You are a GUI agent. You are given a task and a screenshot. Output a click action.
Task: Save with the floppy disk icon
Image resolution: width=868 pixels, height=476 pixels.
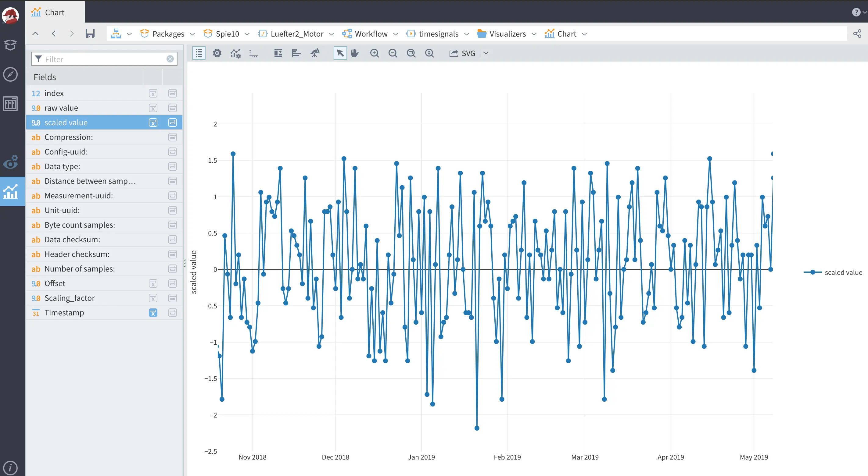point(90,34)
